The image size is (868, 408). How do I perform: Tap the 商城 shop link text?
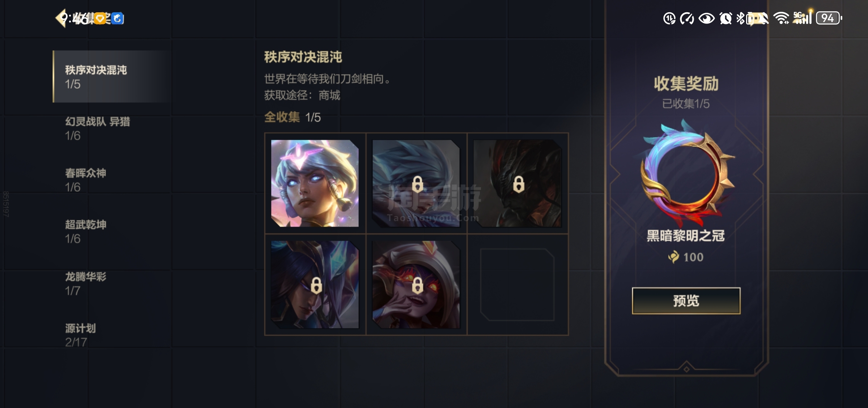click(x=329, y=95)
